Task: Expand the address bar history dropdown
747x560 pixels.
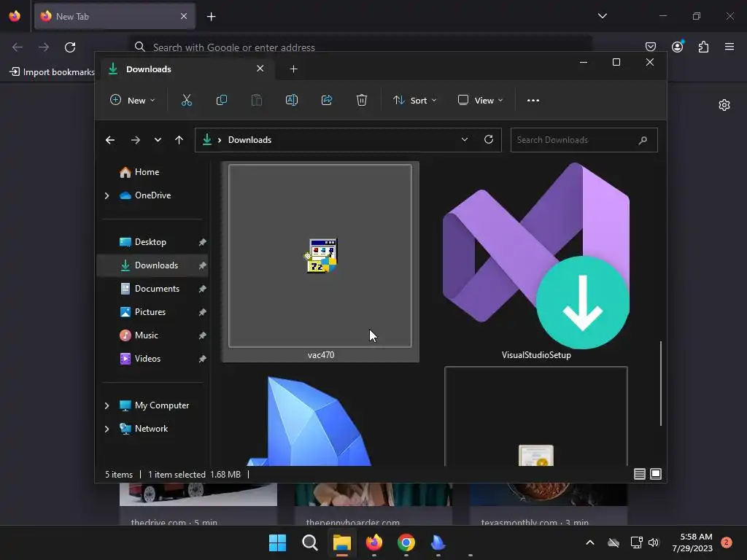Action: 465,139
